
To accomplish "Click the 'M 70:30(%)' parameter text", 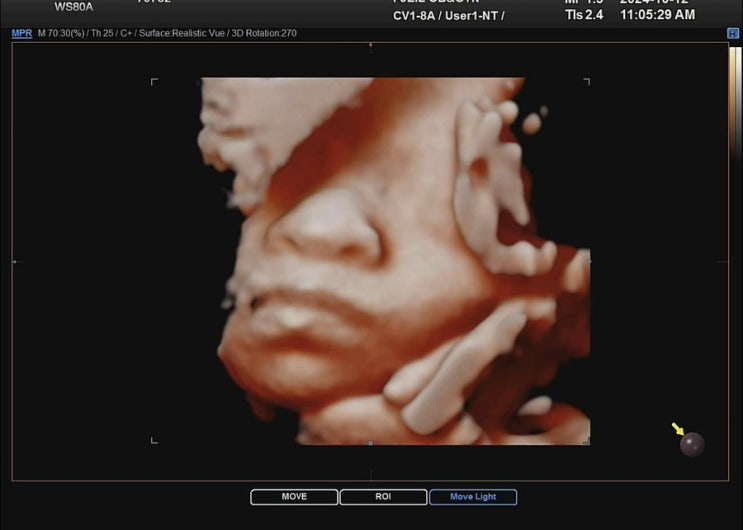I will point(61,33).
